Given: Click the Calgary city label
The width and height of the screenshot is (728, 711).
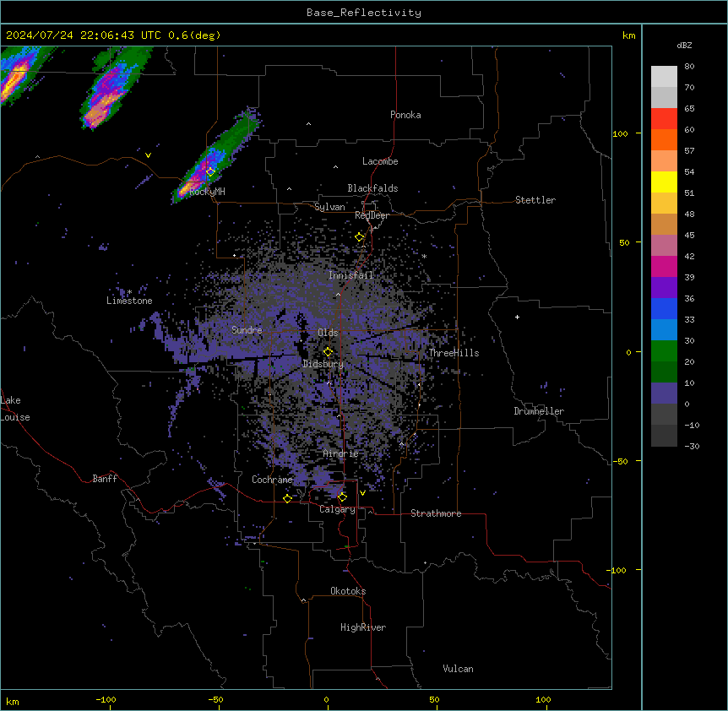Looking at the screenshot, I should (337, 509).
